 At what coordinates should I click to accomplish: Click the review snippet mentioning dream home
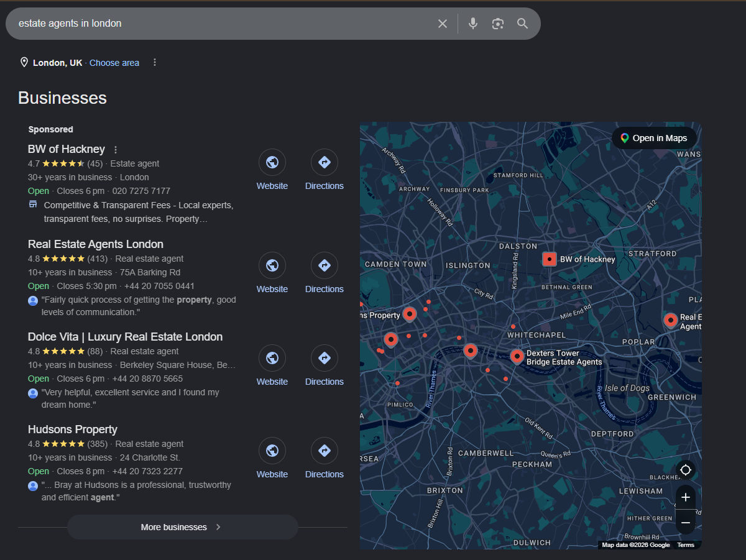tap(131, 398)
